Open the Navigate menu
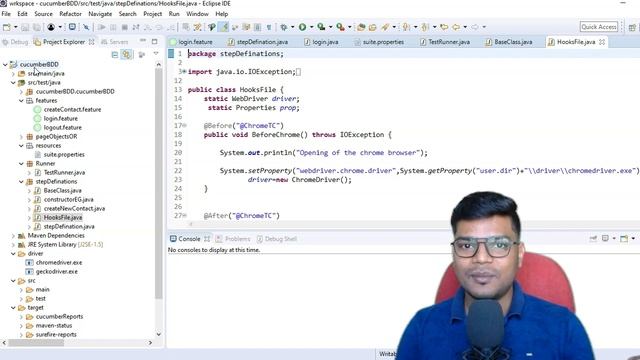640x360 pixels. (100, 14)
